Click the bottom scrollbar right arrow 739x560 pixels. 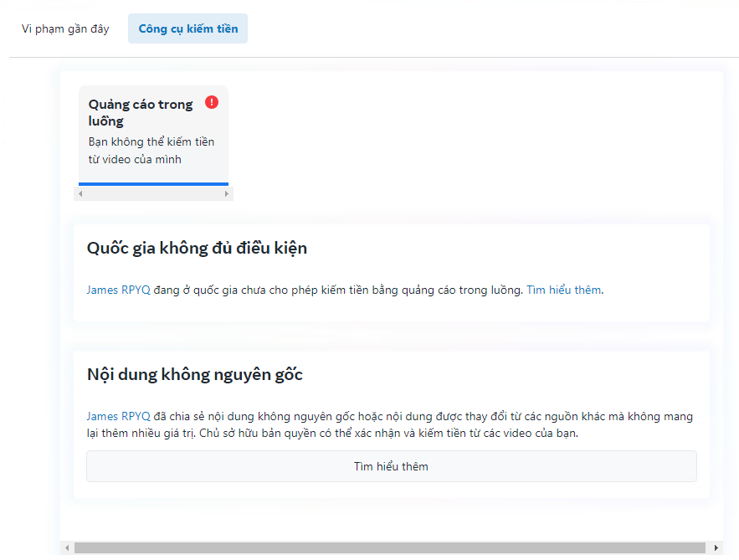tap(716, 547)
